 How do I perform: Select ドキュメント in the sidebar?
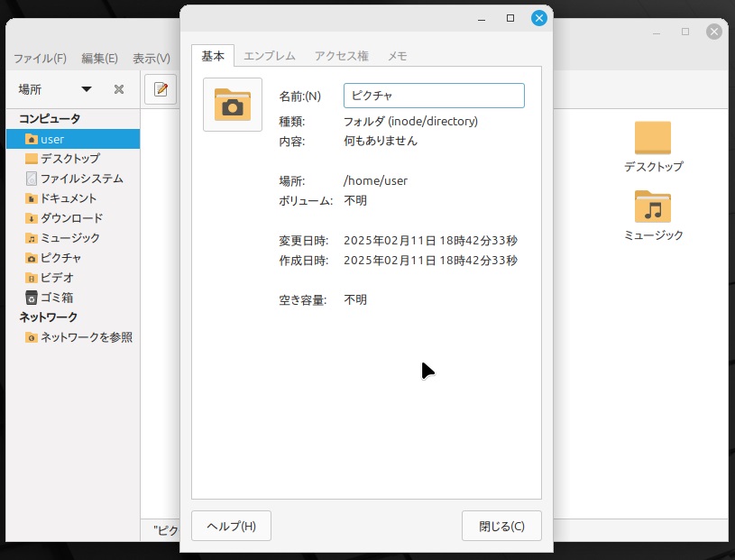(69, 198)
